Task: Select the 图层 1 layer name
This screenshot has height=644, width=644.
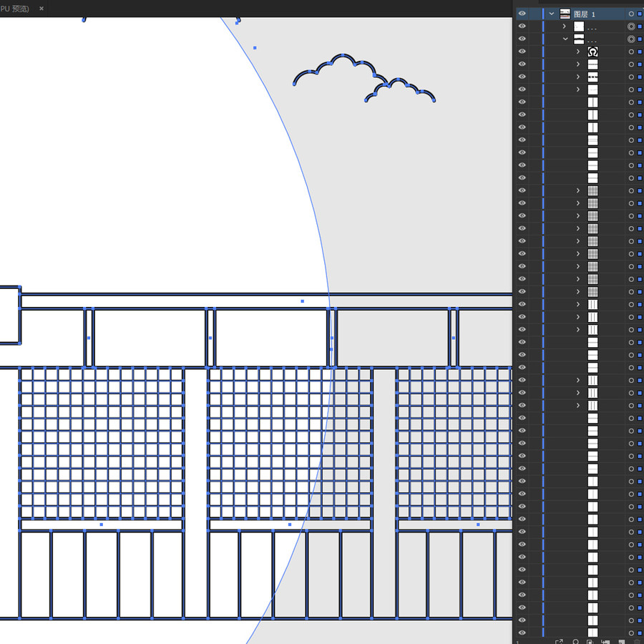Action: coord(585,14)
